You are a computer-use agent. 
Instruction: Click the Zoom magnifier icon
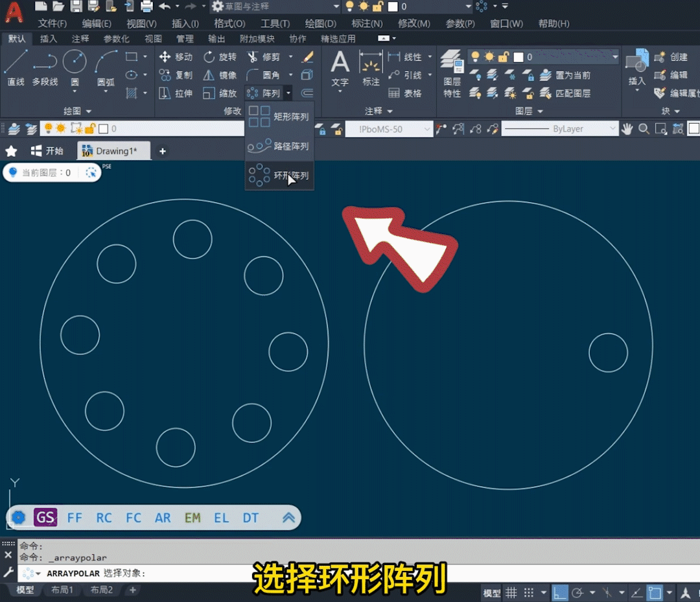click(644, 129)
